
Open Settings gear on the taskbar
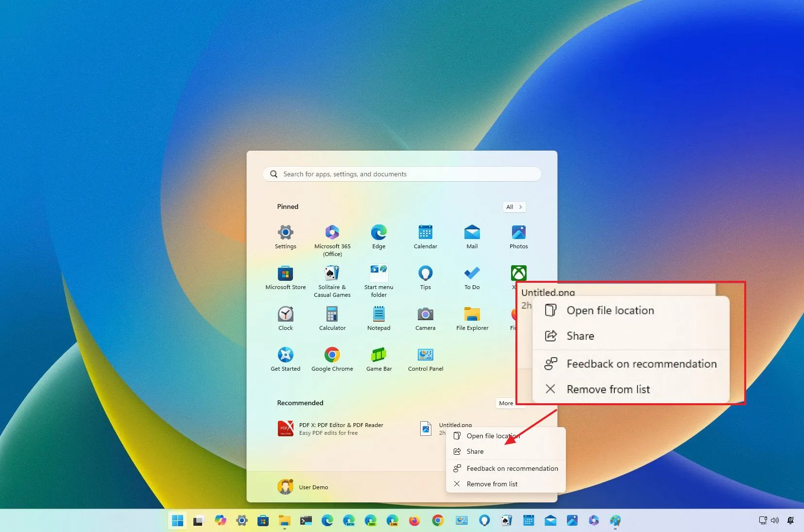point(242,521)
